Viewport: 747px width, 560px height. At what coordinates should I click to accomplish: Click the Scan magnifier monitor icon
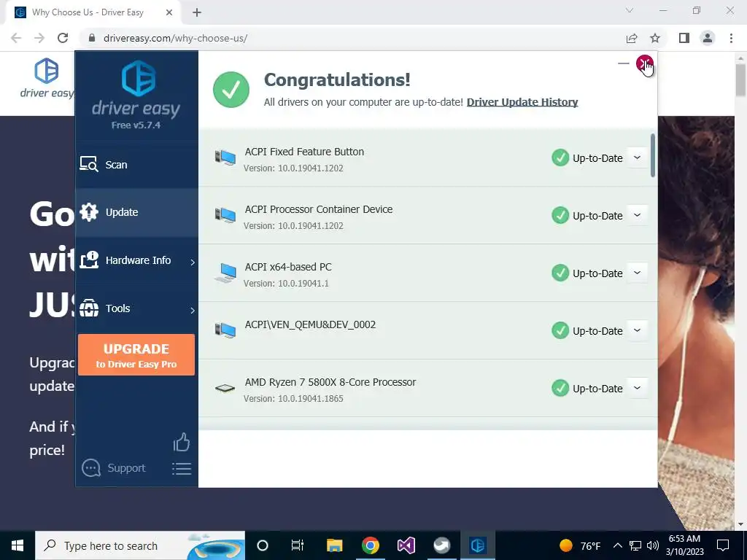click(x=89, y=164)
